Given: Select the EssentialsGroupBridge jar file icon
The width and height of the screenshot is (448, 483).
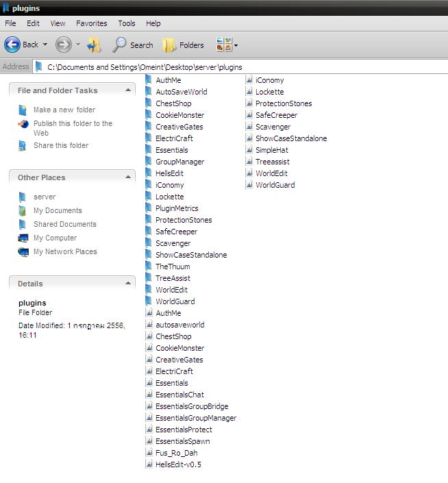Looking at the screenshot, I should 149,406.
